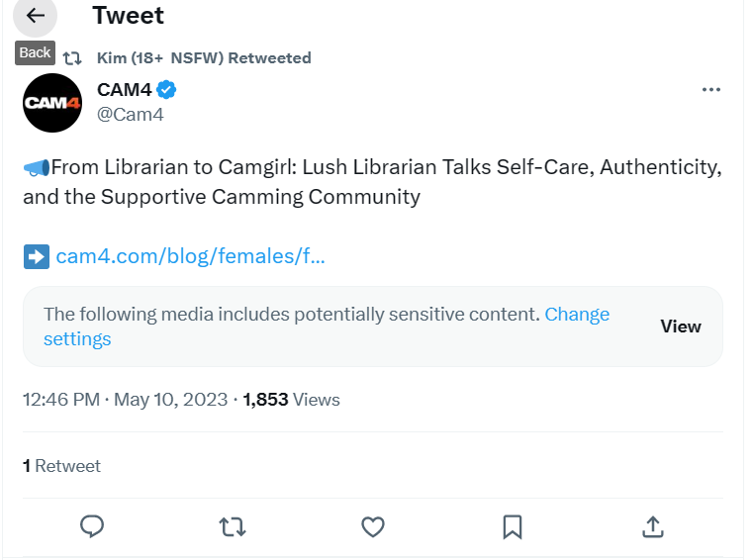Screen dimensions: 752x560
Task: Like the tweet with the heart icon
Action: coord(373,526)
